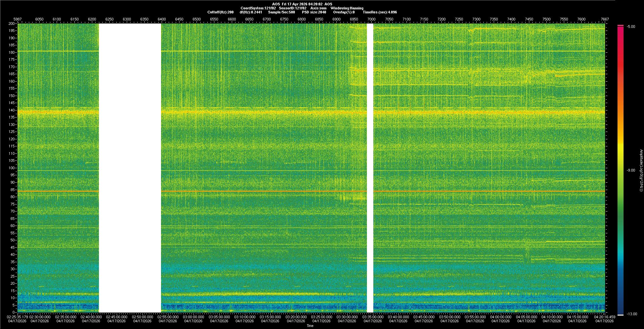Click the 03:00:00.000 time axis label
Screen dimensions: 644x329
pyautogui.click(x=194, y=317)
